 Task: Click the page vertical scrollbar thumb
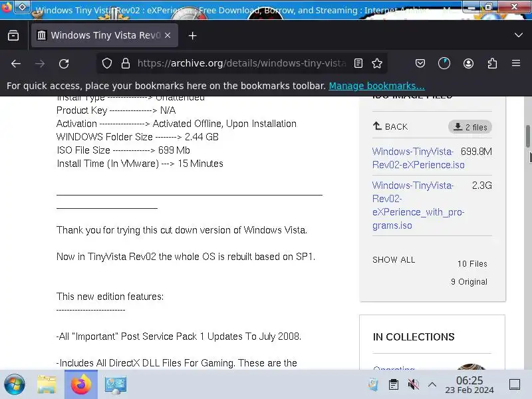pos(527,136)
